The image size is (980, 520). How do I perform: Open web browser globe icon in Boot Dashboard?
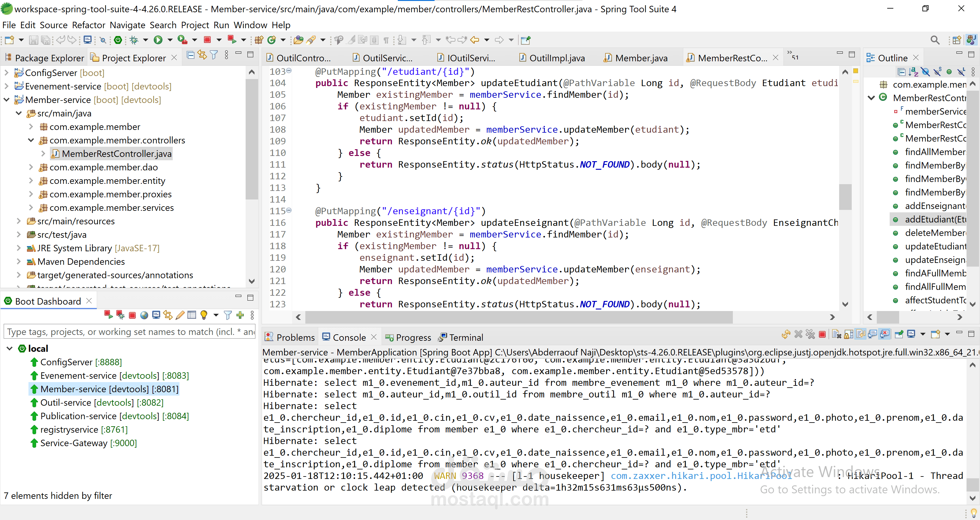pyautogui.click(x=144, y=315)
